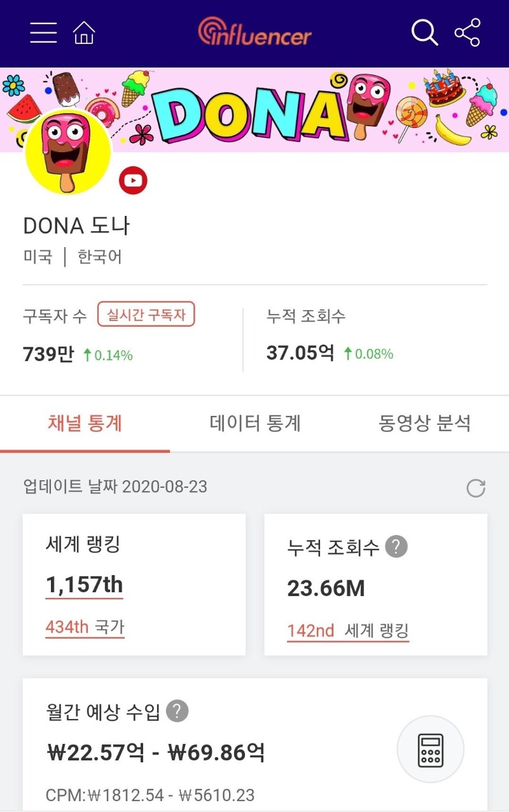The height and width of the screenshot is (812, 509).
Task: Open the 1,157th world ranking link
Action: point(84,585)
